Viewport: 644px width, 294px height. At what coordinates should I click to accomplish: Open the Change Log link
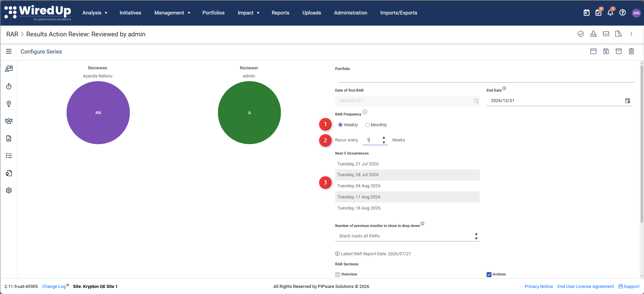pyautogui.click(x=54, y=287)
